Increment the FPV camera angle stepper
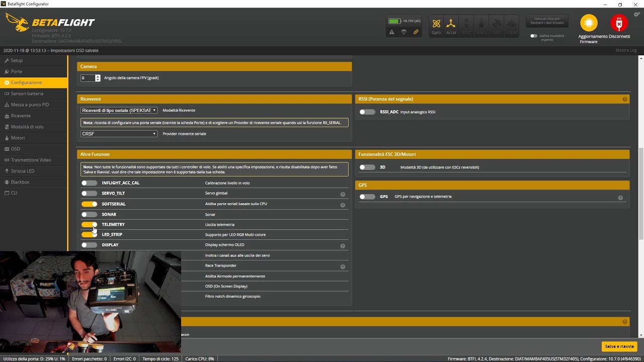 (98, 76)
